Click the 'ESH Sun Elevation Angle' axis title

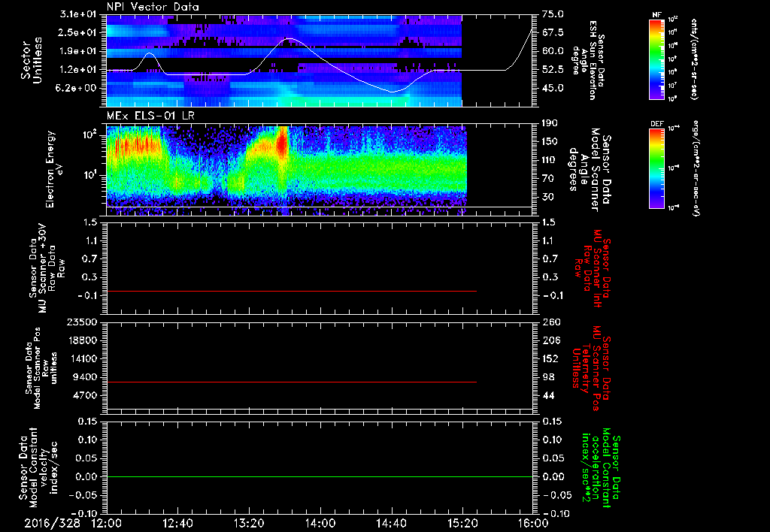[588, 60]
